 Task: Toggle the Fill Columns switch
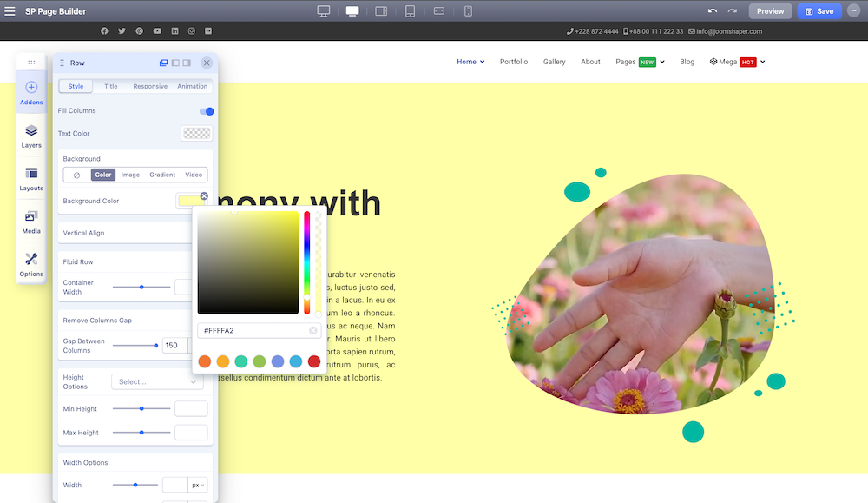[x=207, y=111]
